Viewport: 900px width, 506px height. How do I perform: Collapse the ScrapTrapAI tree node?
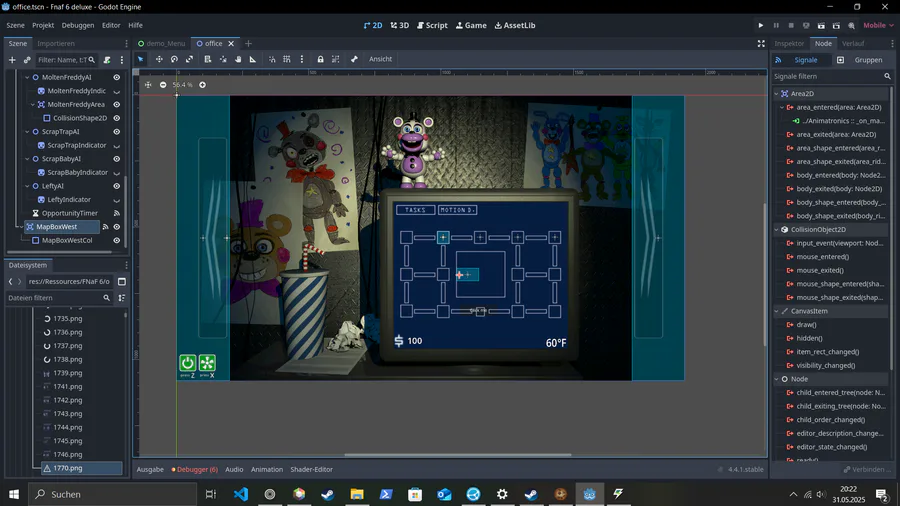click(x=26, y=132)
